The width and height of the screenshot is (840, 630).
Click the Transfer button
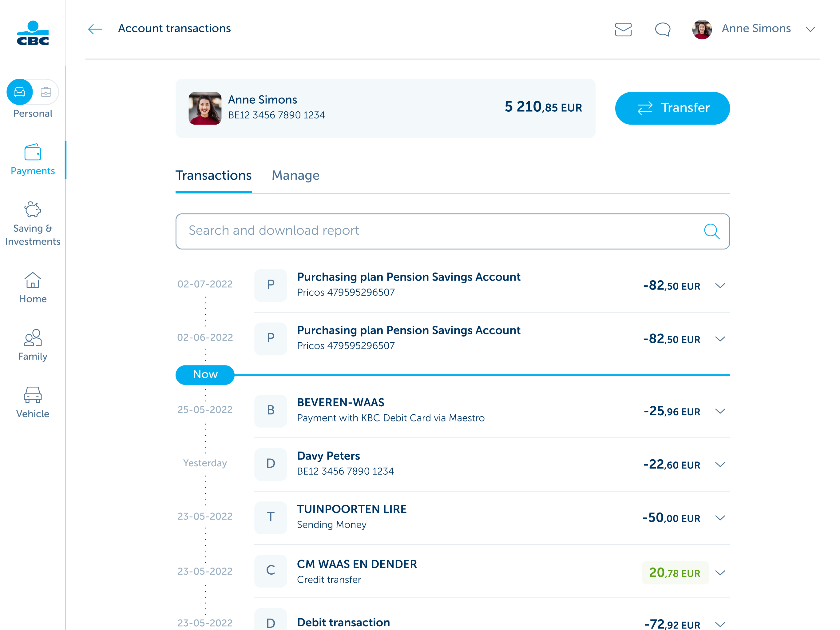pyautogui.click(x=672, y=108)
